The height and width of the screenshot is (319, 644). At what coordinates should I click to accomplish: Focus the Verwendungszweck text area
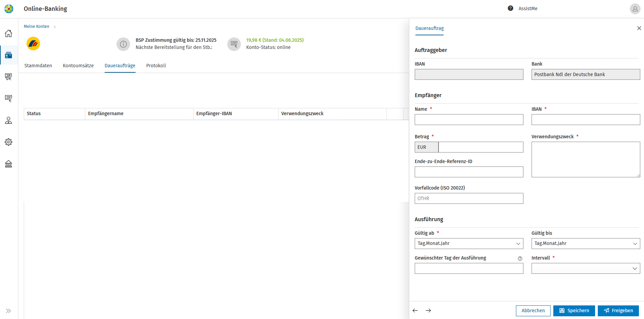coord(586,159)
